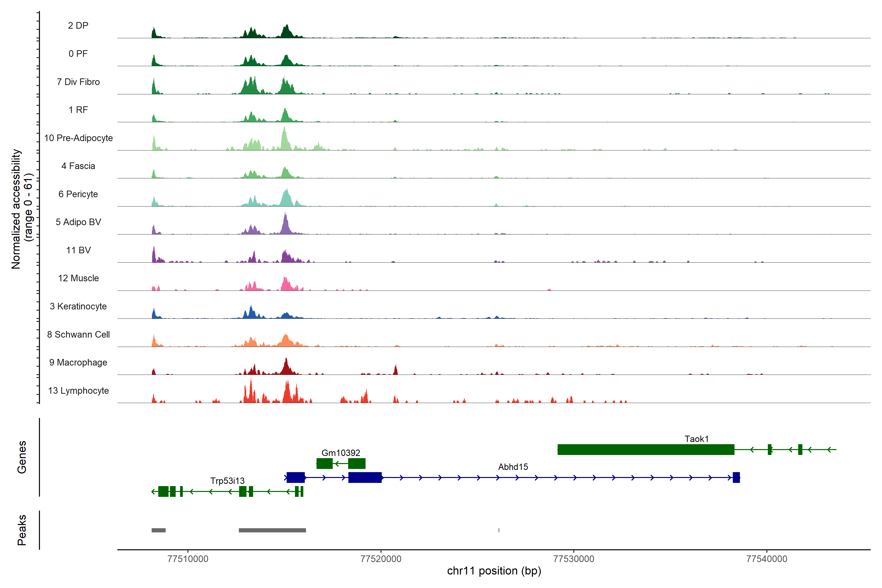Select the 13 Lymphocyte track label
Viewport: 882px width, 588px height.
click(x=78, y=390)
